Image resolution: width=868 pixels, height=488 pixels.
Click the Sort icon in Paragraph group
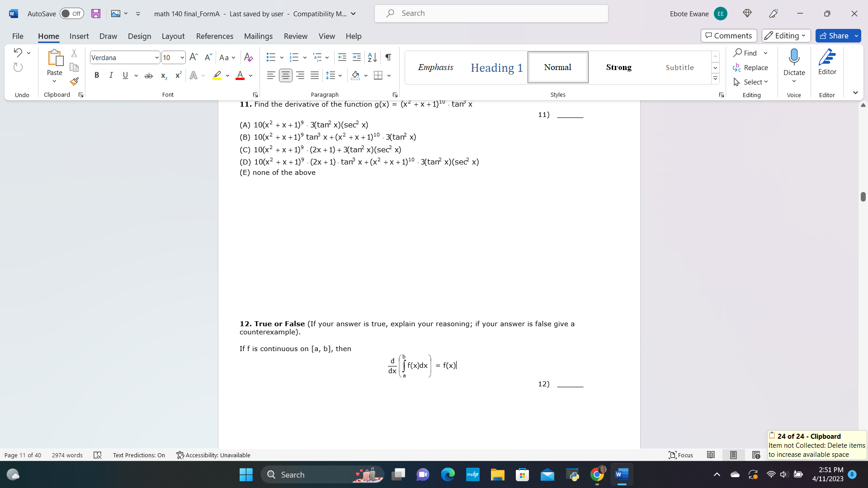(372, 57)
